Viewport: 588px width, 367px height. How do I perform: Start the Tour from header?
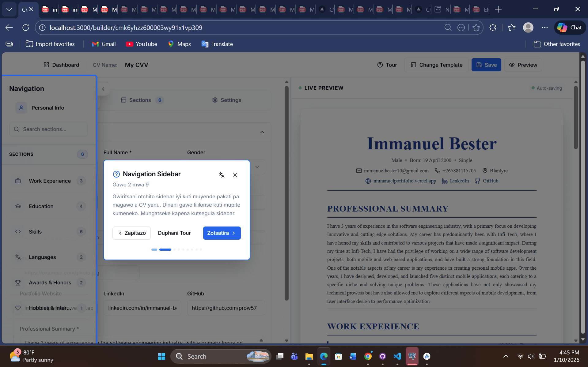pos(387,65)
